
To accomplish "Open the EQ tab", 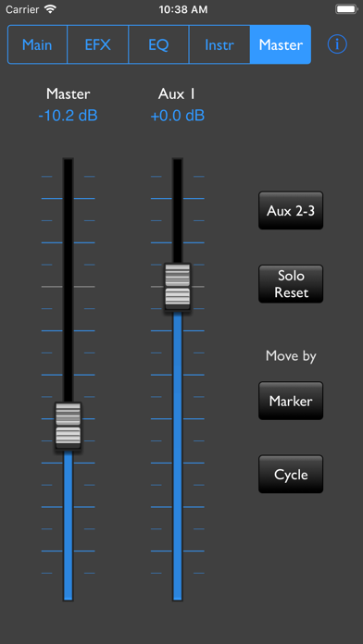I will pyautogui.click(x=158, y=44).
